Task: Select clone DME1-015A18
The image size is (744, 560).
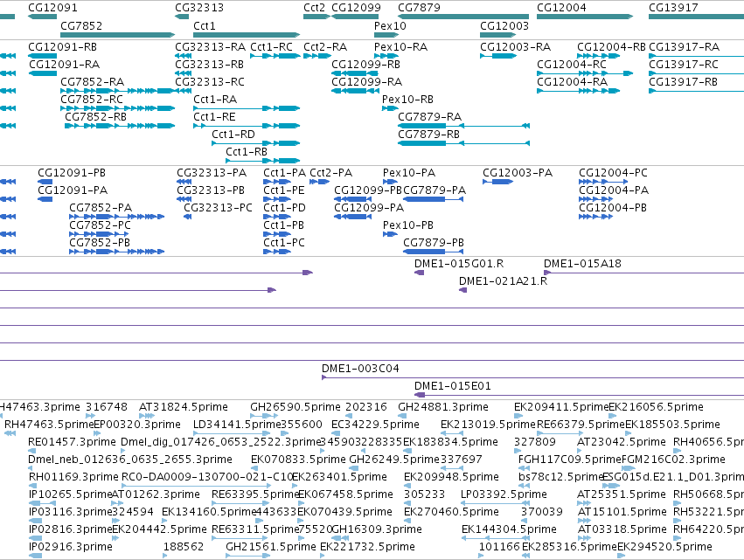Action: 643,273
